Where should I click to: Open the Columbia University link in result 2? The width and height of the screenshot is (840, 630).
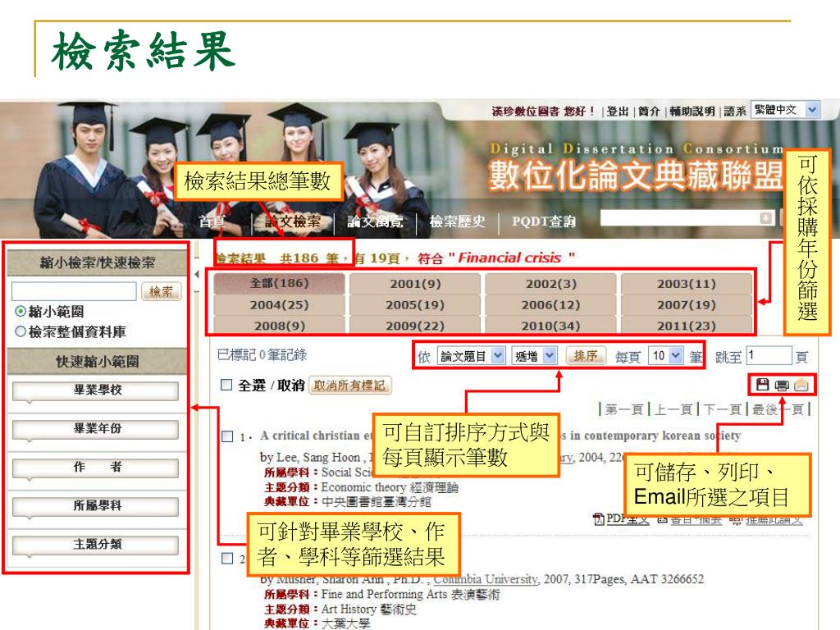point(486,579)
